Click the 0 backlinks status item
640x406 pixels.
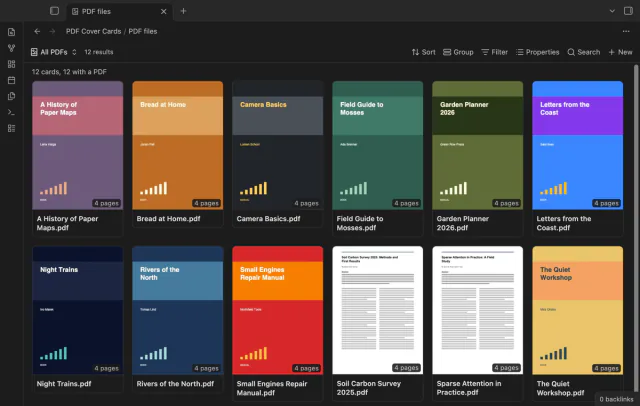click(616, 399)
